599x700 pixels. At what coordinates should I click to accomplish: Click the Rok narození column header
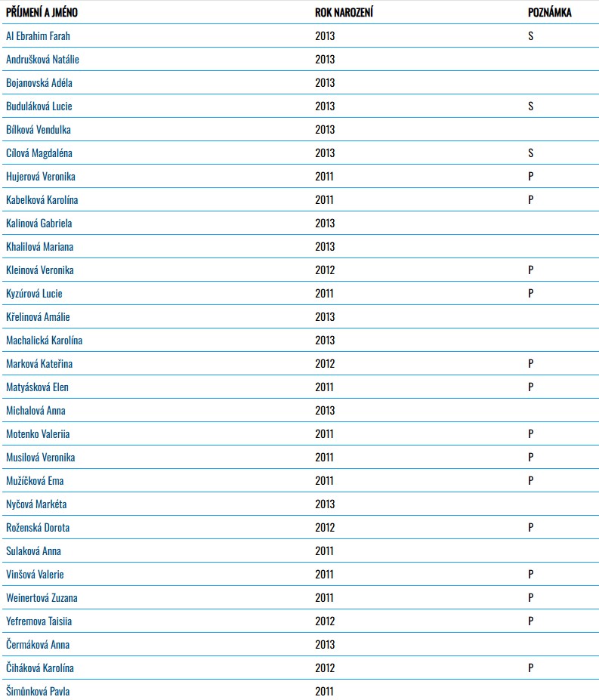pyautogui.click(x=344, y=13)
